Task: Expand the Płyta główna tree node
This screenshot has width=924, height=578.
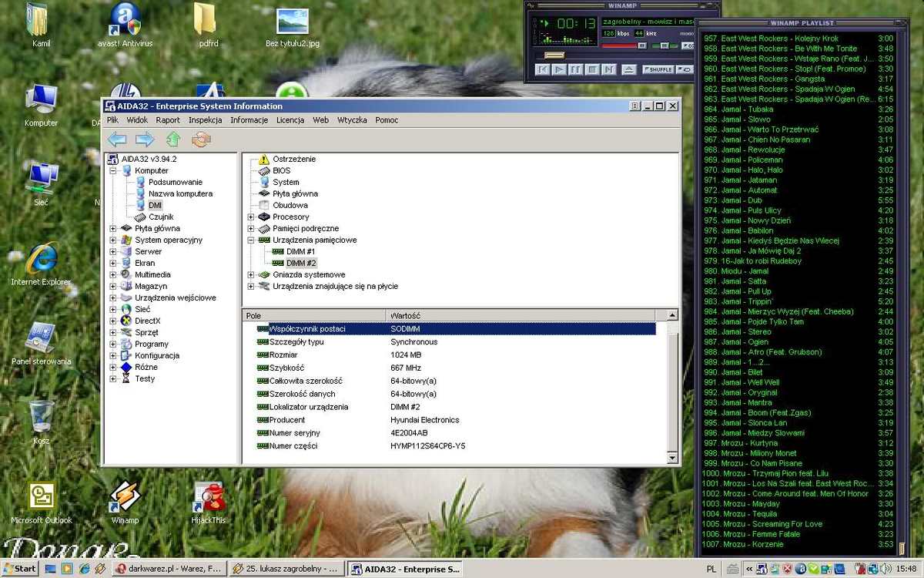Action: 113,229
